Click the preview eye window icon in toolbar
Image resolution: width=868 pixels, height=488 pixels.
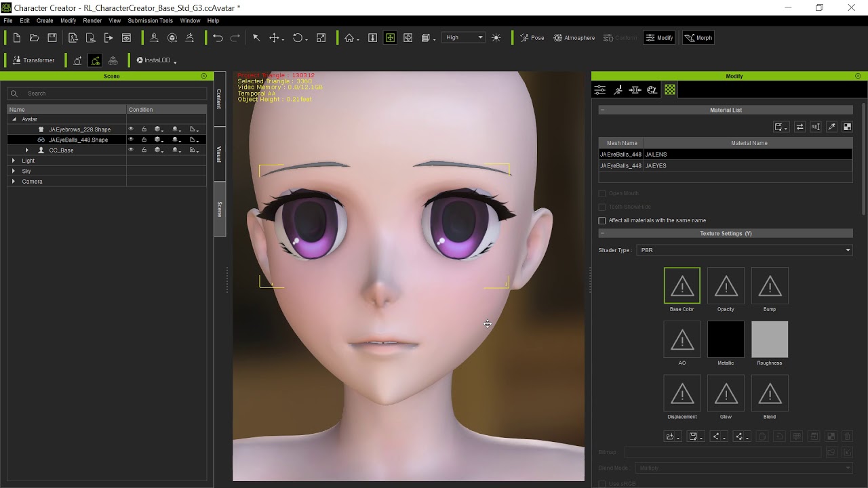[126, 38]
